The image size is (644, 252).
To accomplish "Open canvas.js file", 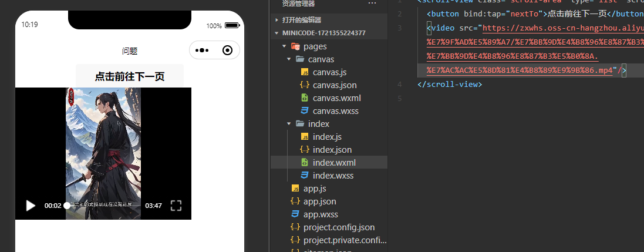I will click(329, 72).
